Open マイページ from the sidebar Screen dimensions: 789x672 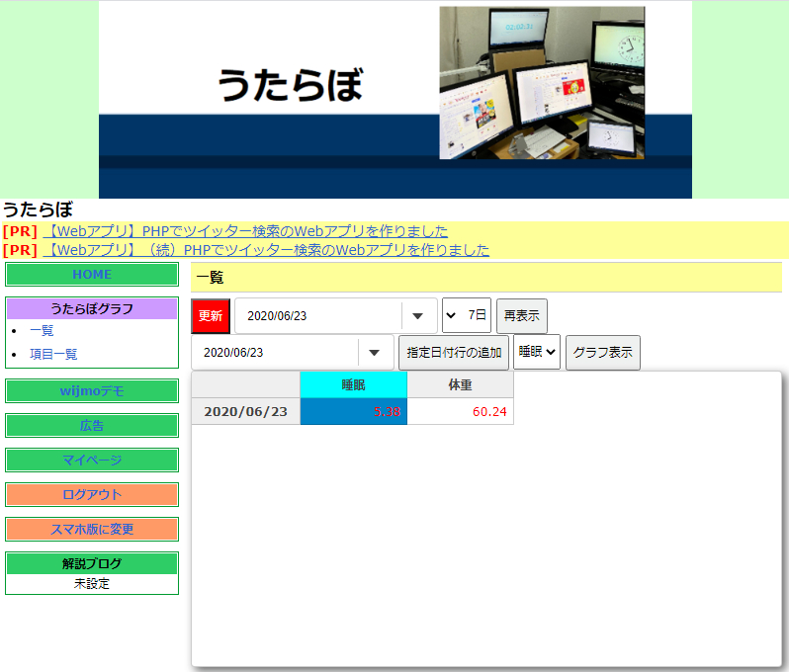[x=92, y=461]
